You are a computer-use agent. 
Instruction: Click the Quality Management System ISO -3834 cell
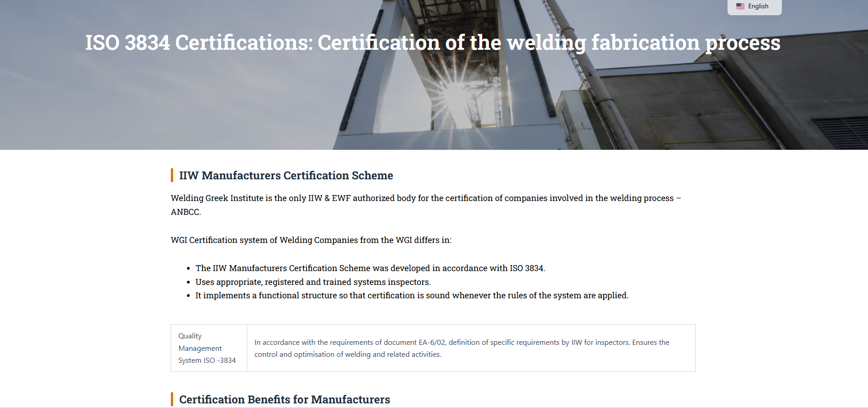(x=209, y=348)
